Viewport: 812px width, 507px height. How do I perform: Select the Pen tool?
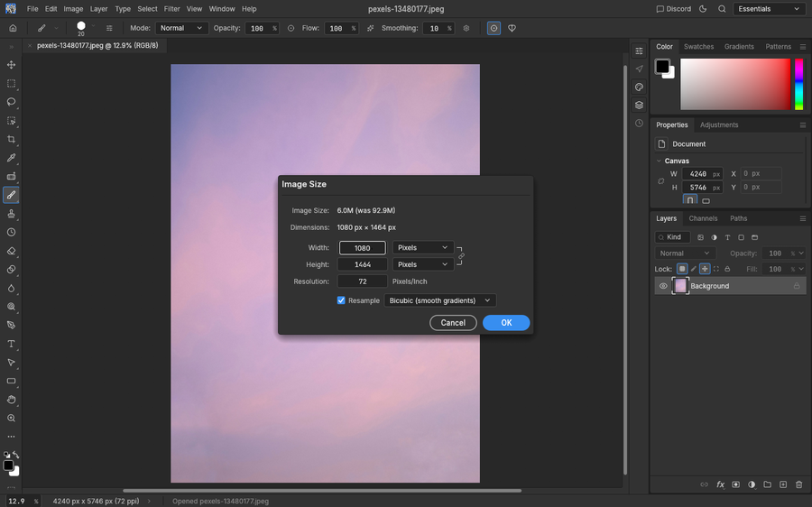[11, 326]
